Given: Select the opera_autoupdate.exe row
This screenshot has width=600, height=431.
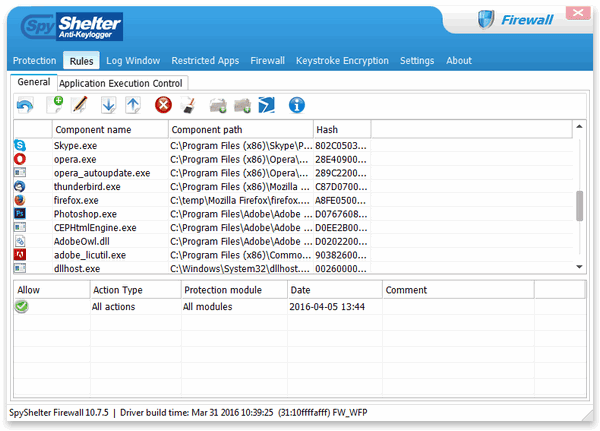Looking at the screenshot, I should [293, 173].
